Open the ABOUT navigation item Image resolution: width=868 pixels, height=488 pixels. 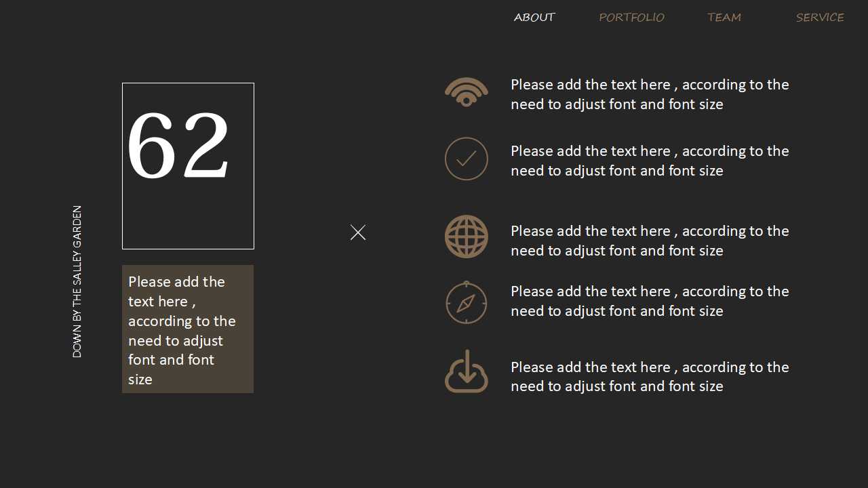(534, 18)
